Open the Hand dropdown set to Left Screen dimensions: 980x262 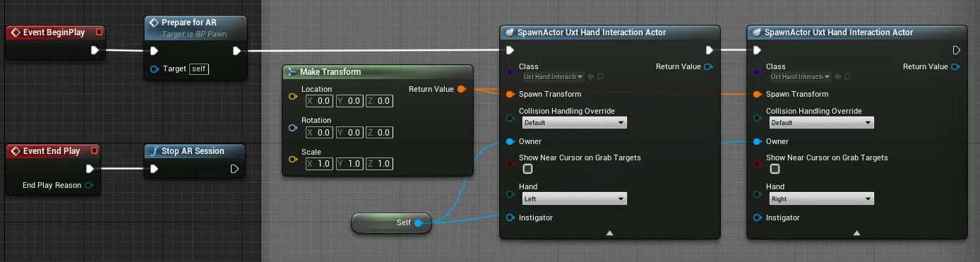coord(574,199)
